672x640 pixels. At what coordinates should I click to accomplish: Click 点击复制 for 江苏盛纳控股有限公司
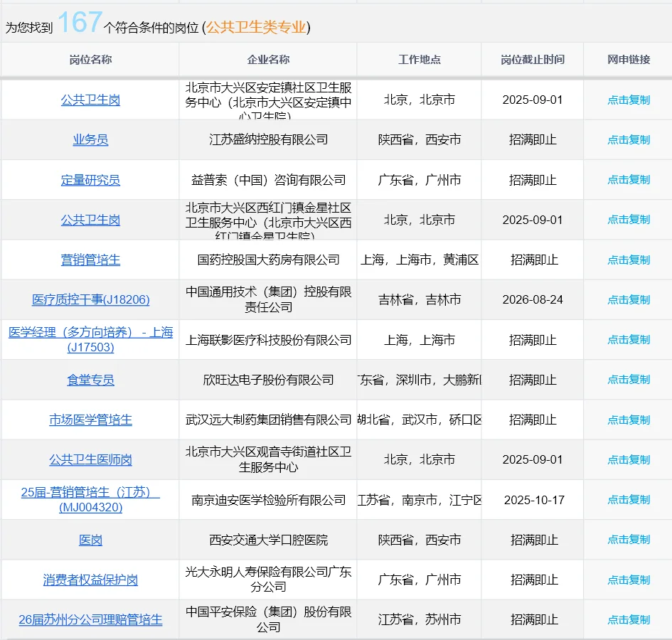point(629,140)
